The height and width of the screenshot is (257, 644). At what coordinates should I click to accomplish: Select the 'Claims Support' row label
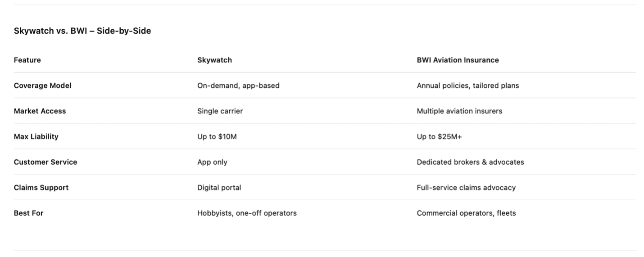[41, 188]
